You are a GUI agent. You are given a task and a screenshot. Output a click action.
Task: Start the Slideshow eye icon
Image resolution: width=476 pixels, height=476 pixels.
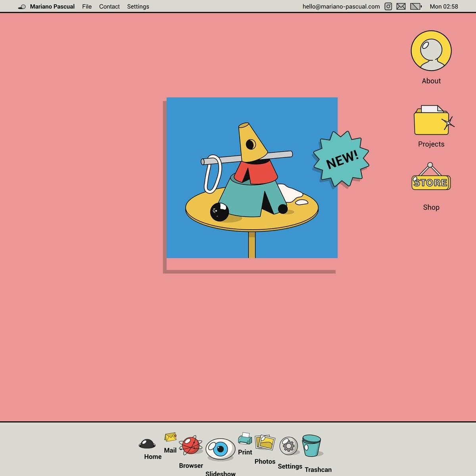click(x=220, y=449)
